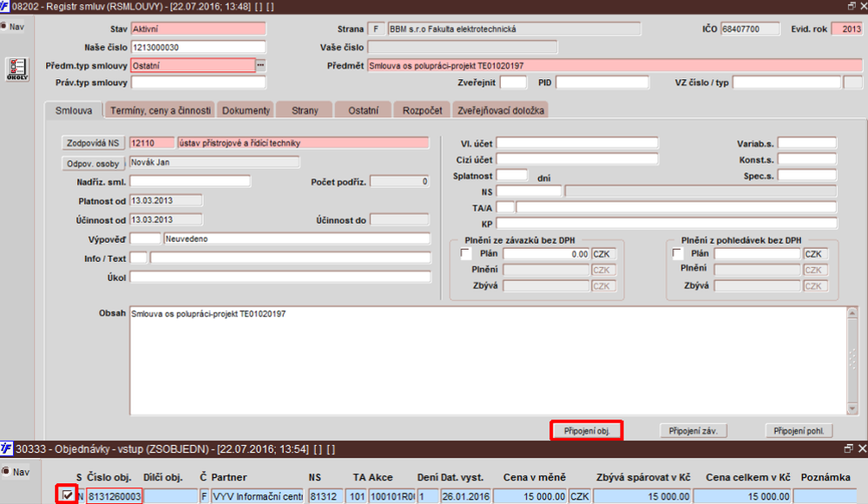Click the Obsah scrollbar down arrow
The height and width of the screenshot is (504, 868).
tap(852, 409)
